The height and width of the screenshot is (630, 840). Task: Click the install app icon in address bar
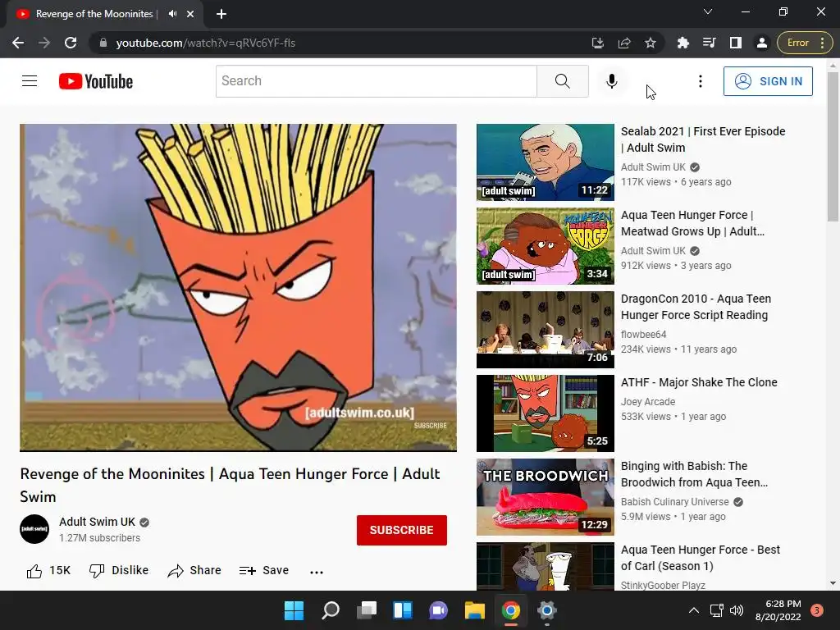[598, 43]
